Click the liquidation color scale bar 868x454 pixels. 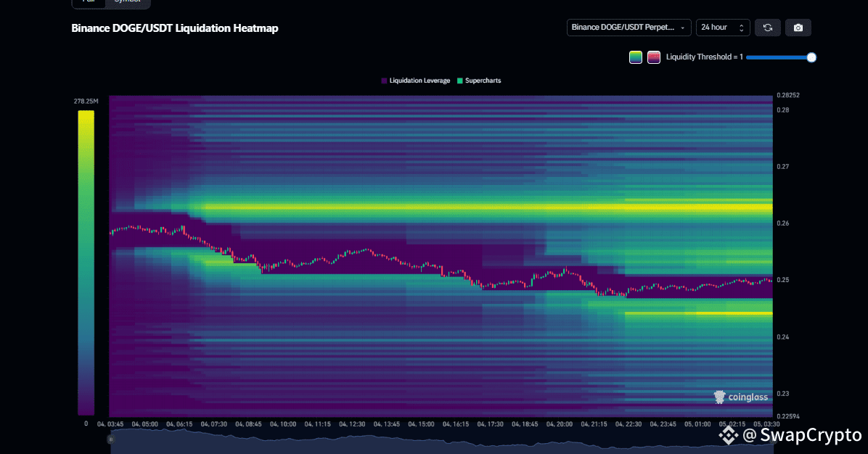(x=86, y=261)
